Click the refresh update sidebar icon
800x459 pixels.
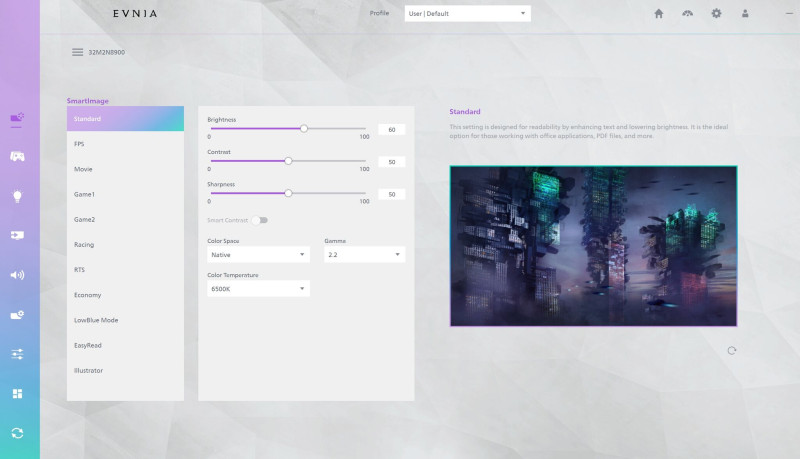[x=17, y=433]
